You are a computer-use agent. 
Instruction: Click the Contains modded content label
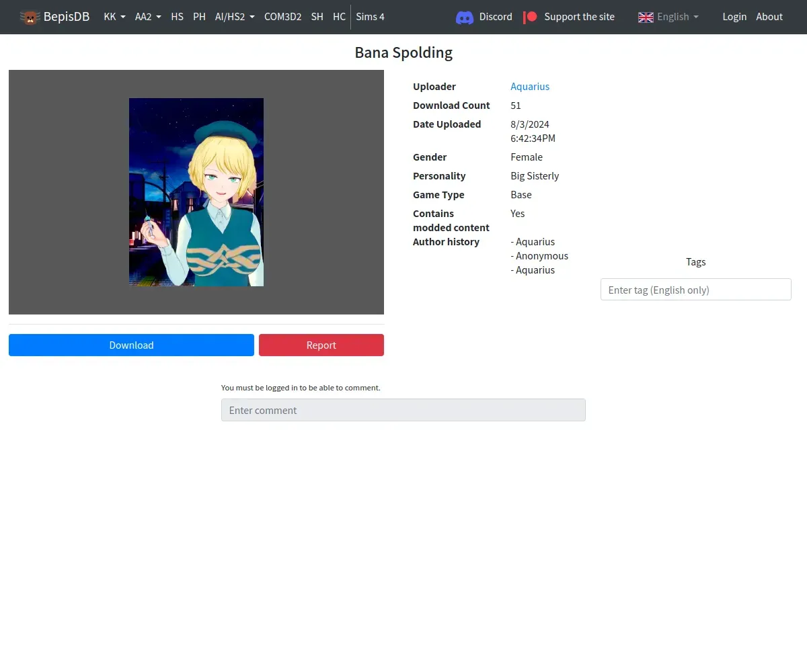[451, 220]
